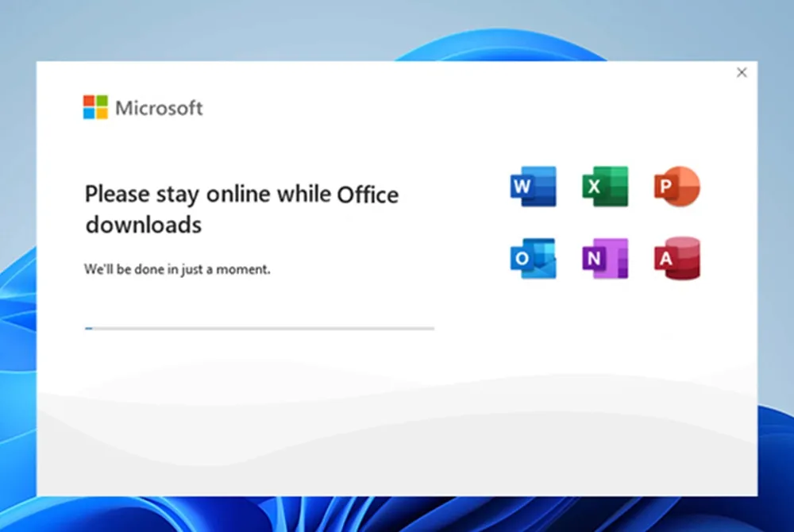
Task: Click 'We'll be done in just a moment.' text
Action: [x=177, y=269]
